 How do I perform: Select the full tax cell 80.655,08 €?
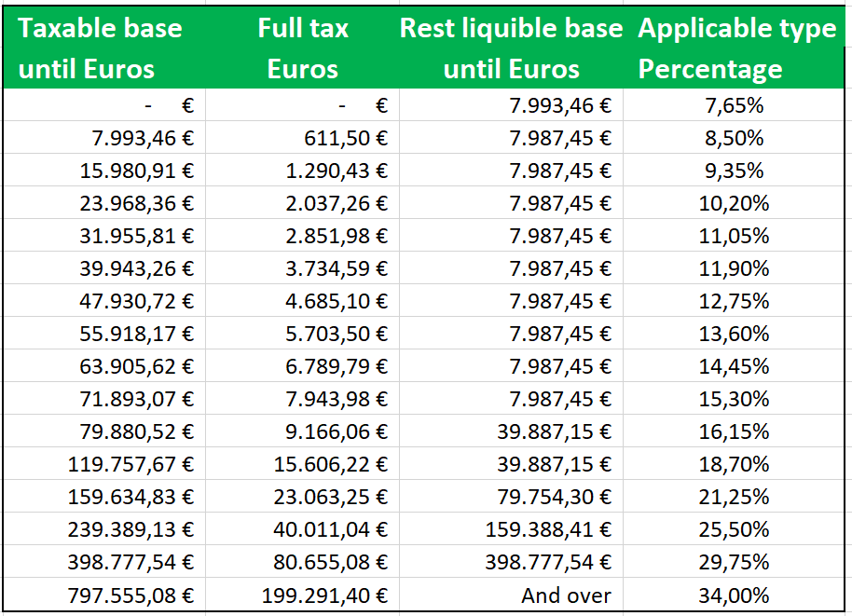303,562
